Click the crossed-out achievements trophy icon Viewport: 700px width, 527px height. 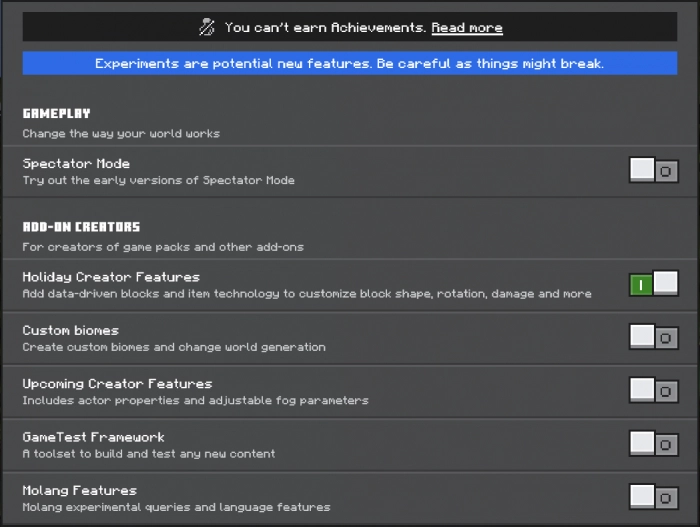point(207,28)
